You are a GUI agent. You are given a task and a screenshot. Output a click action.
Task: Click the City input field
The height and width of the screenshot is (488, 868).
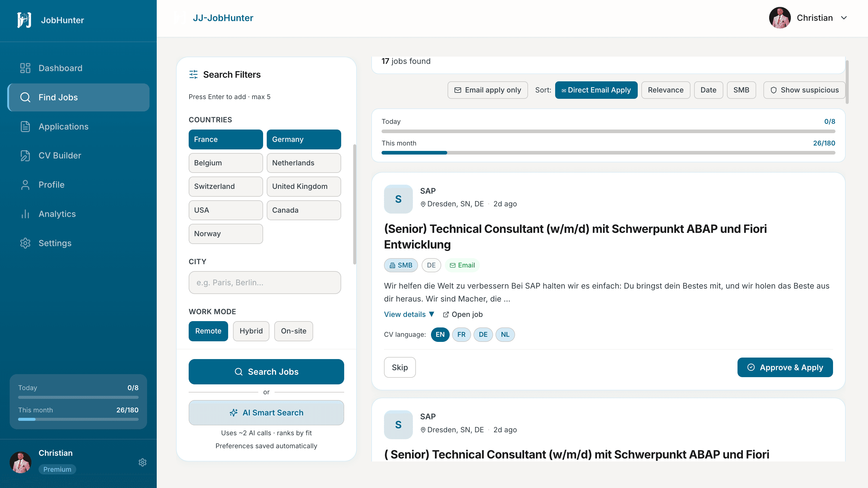tap(265, 283)
